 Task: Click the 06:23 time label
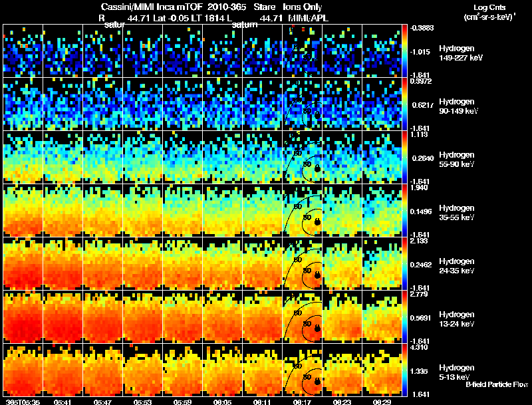(x=342, y=402)
